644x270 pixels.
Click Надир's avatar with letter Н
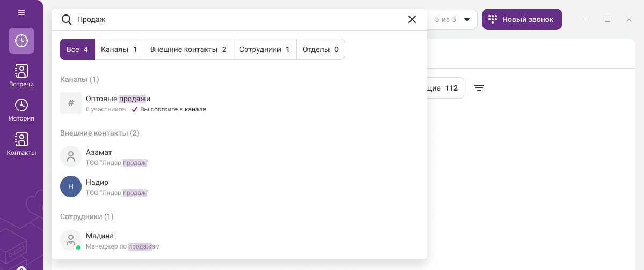[71, 186]
